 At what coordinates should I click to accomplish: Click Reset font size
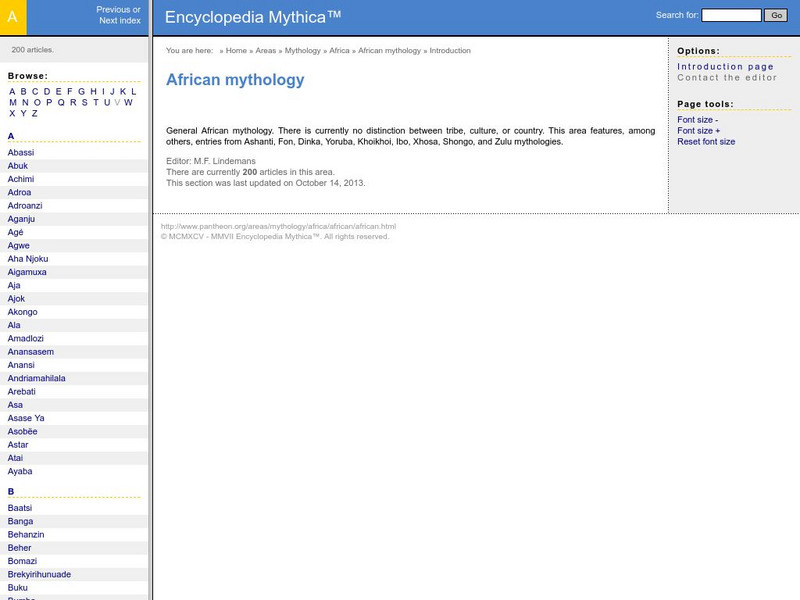[706, 142]
